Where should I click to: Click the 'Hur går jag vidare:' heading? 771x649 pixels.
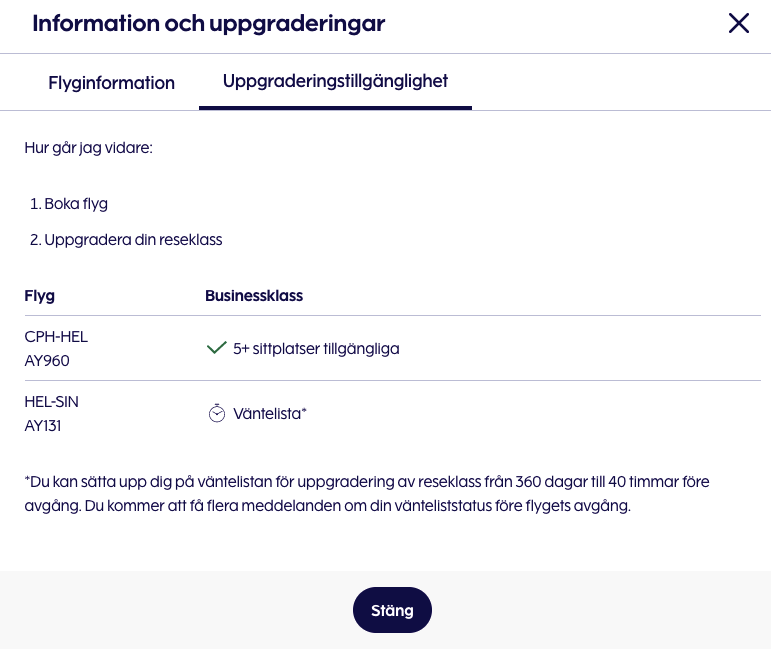pyautogui.click(x=88, y=148)
